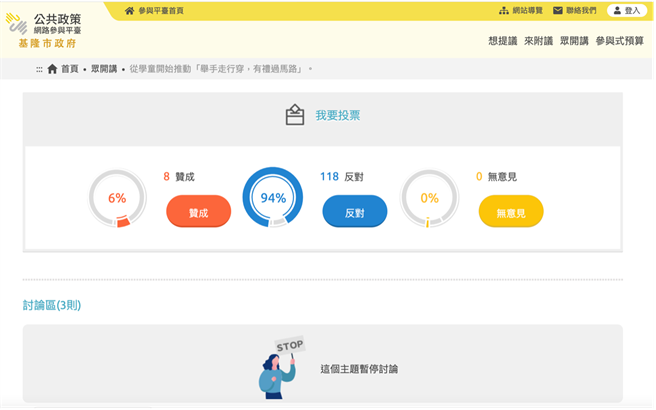Screen dimensions: 656x410
Task: Go to 眾開講 in the breadcrumb
Action: tap(104, 69)
